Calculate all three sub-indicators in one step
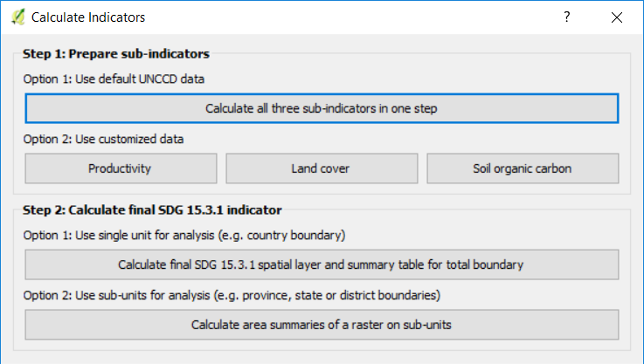This screenshot has width=644, height=364. pos(322,109)
